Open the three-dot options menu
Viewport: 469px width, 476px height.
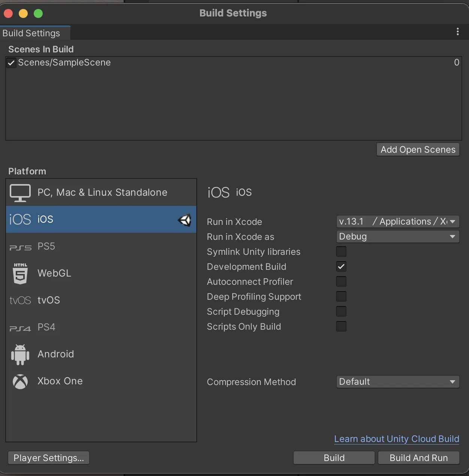coord(457,32)
